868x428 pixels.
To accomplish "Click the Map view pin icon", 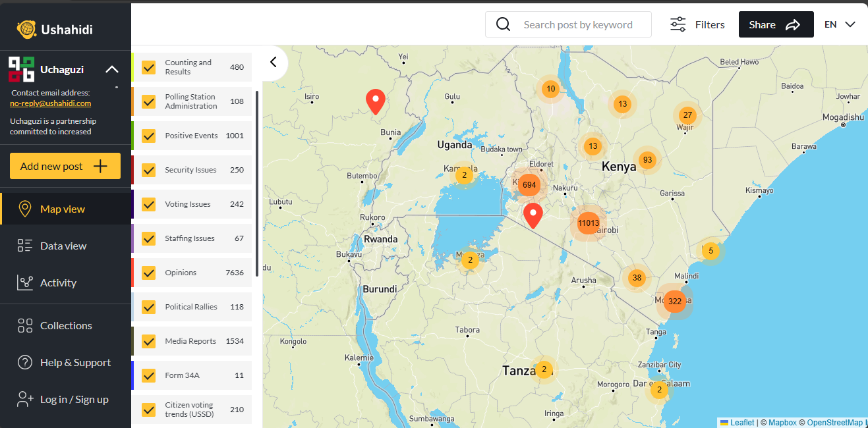I will coord(25,209).
